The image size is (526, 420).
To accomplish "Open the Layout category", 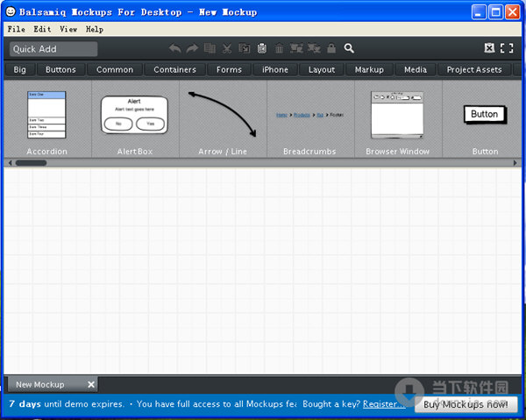I will [x=322, y=70].
